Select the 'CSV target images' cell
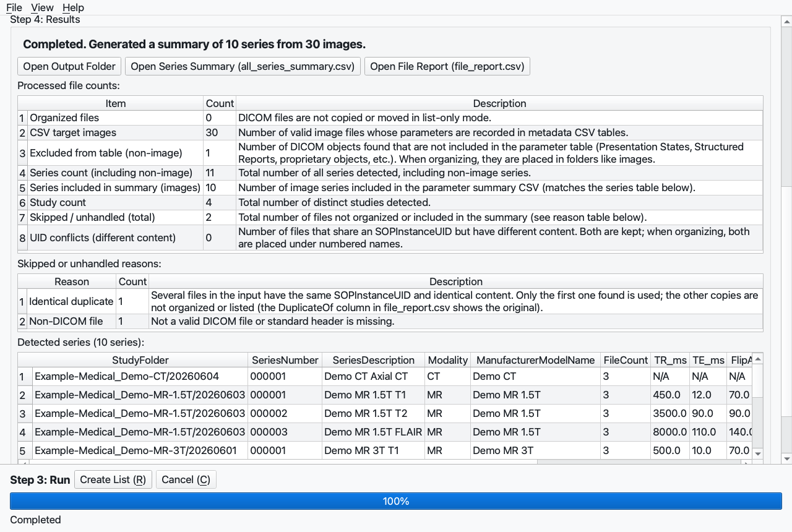The image size is (792, 532). 116,132
